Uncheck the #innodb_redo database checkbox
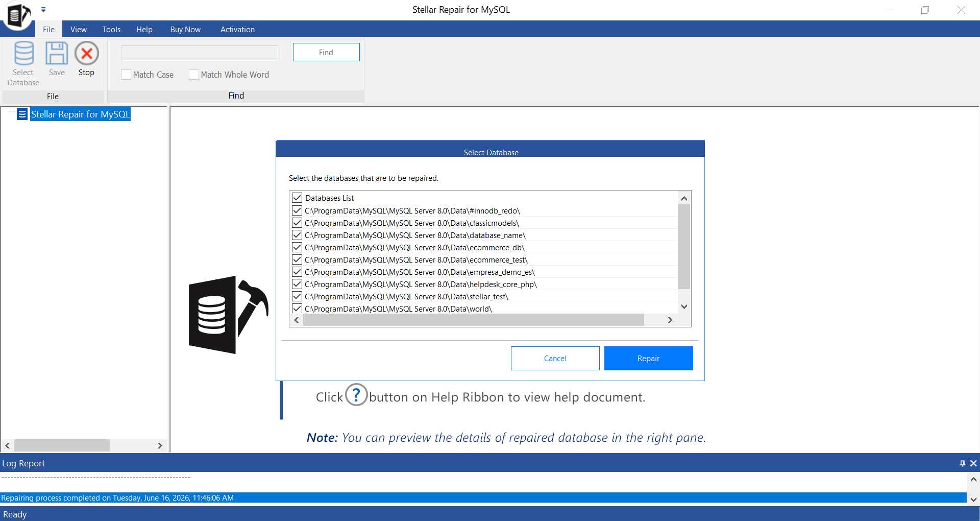Image resolution: width=980 pixels, height=521 pixels. tap(297, 210)
